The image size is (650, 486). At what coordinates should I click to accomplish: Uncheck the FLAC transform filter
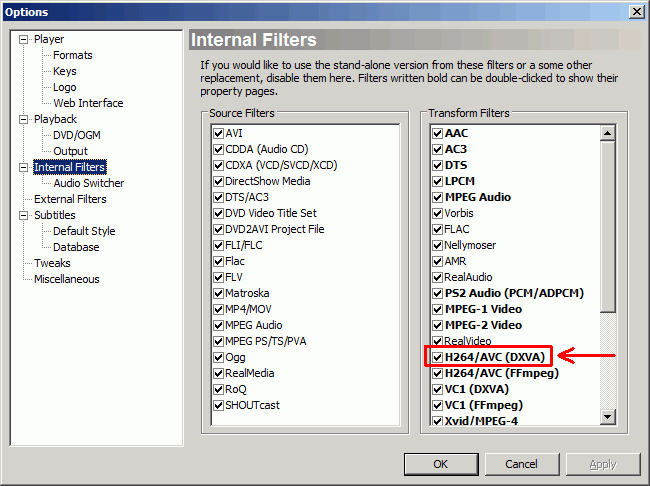437,230
